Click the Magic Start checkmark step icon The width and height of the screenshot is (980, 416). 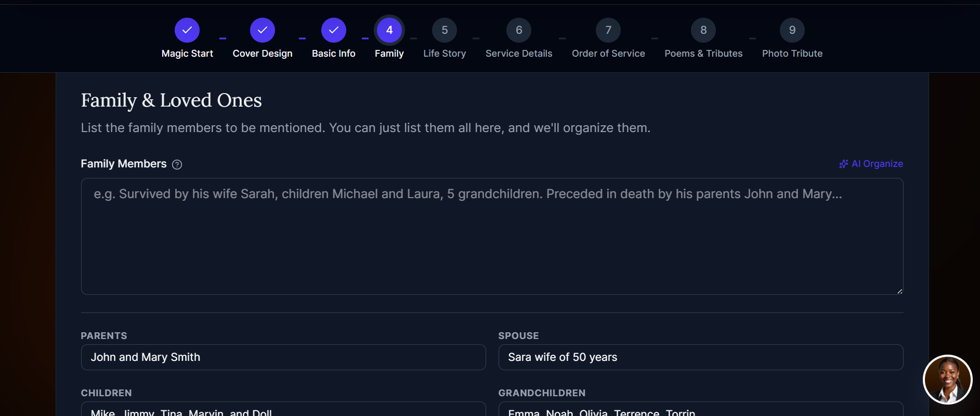pos(187,30)
